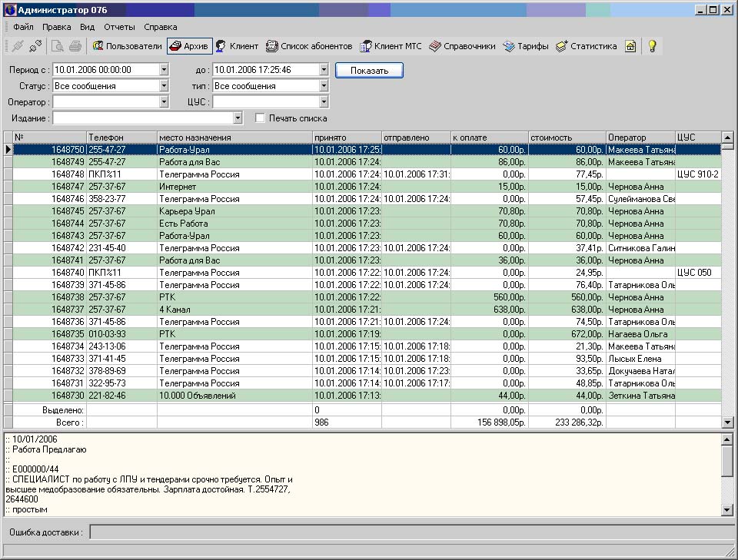Open the Отчеты menu
738x560 pixels.
click(x=119, y=27)
